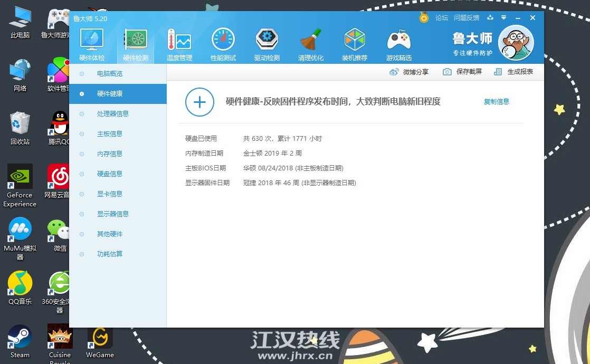Open 显示器信息 in the sidebar
The image size is (590, 364).
click(x=118, y=214)
